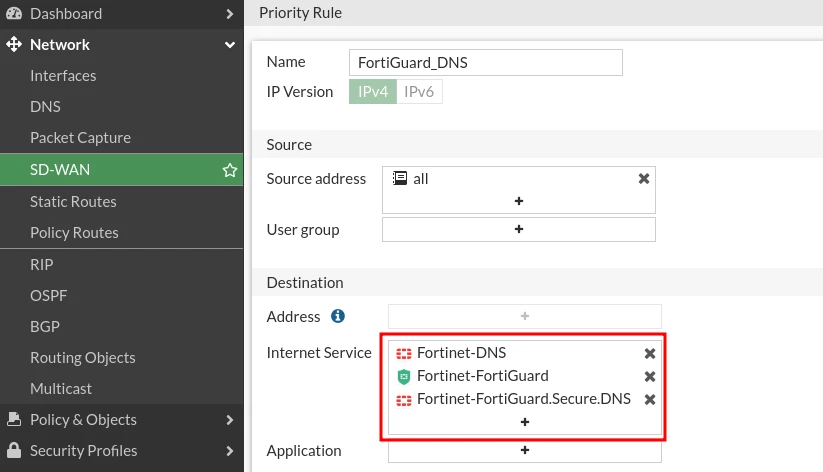Open the SD-WAN menu item

tap(121, 170)
